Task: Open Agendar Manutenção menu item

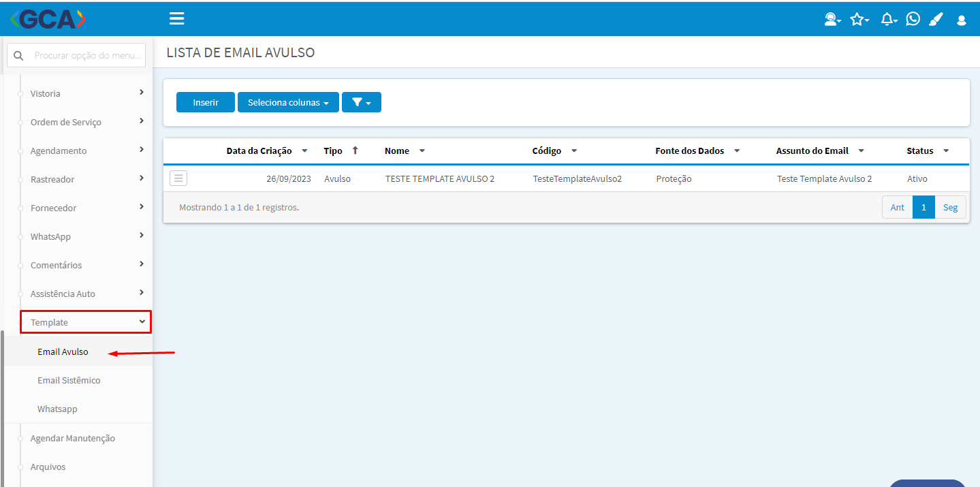Action: pos(73,439)
